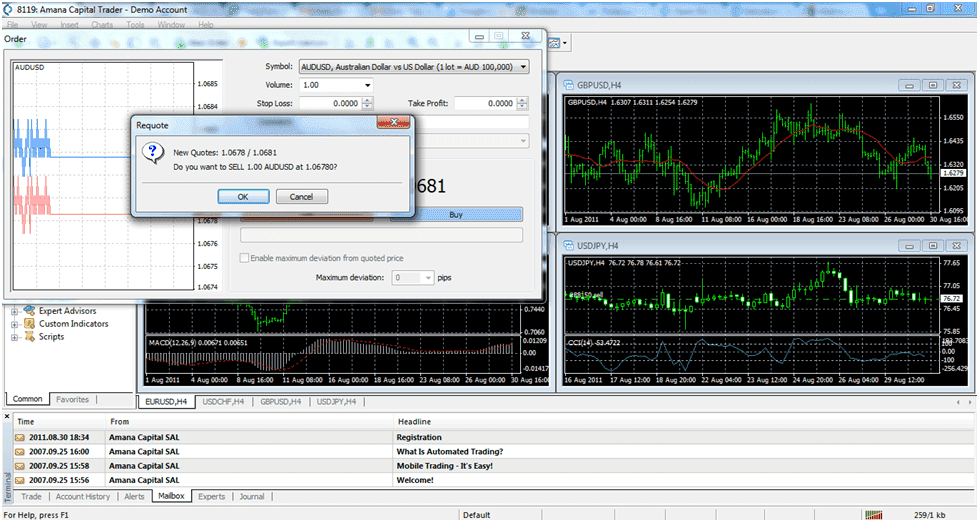This screenshot has width=979, height=520.
Task: Click OK in the Requote dialog
Action: [x=243, y=196]
